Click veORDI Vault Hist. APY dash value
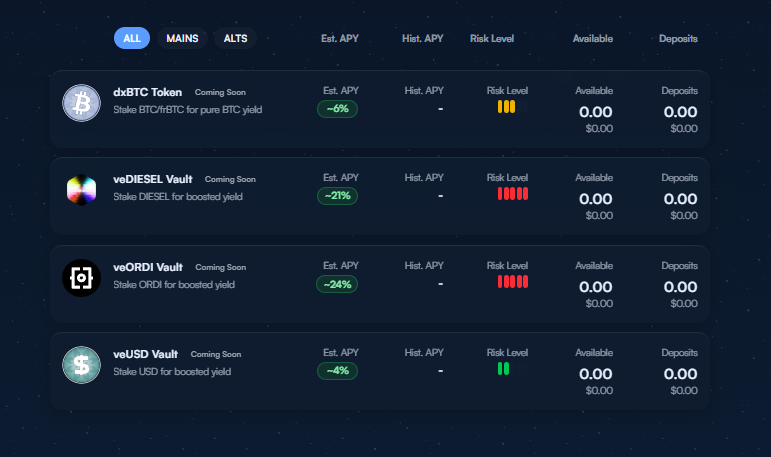 pyautogui.click(x=441, y=284)
